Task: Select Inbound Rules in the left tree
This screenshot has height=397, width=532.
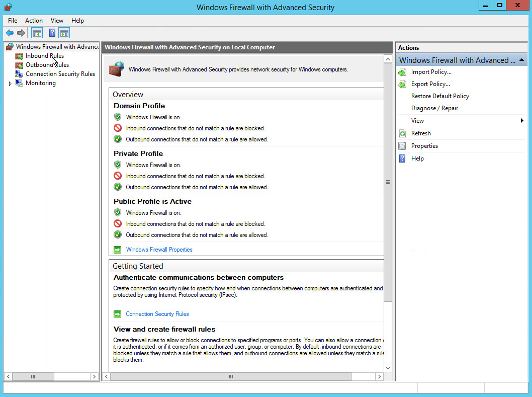Action: pyautogui.click(x=45, y=56)
